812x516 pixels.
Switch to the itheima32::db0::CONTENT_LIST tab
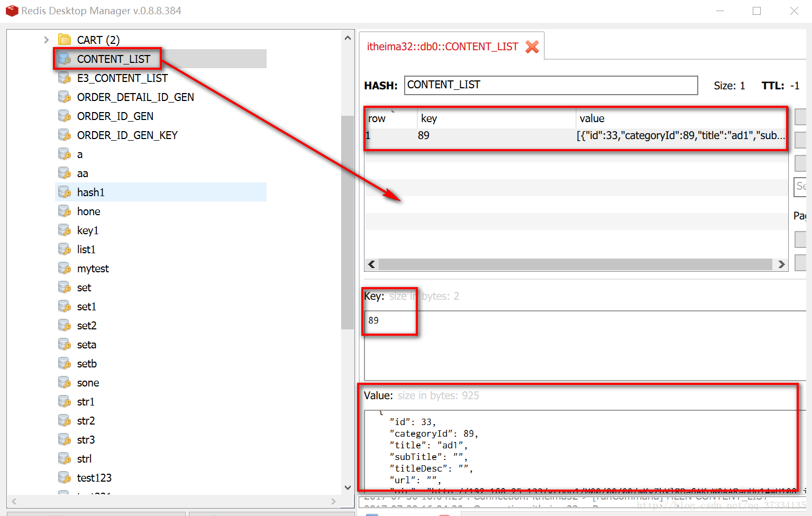tap(442, 47)
